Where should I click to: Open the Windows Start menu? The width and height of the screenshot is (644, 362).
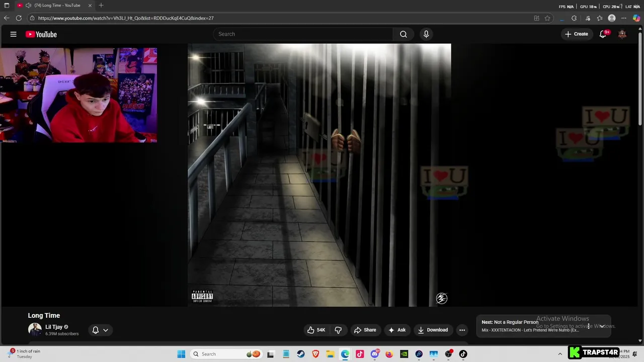pos(182,354)
